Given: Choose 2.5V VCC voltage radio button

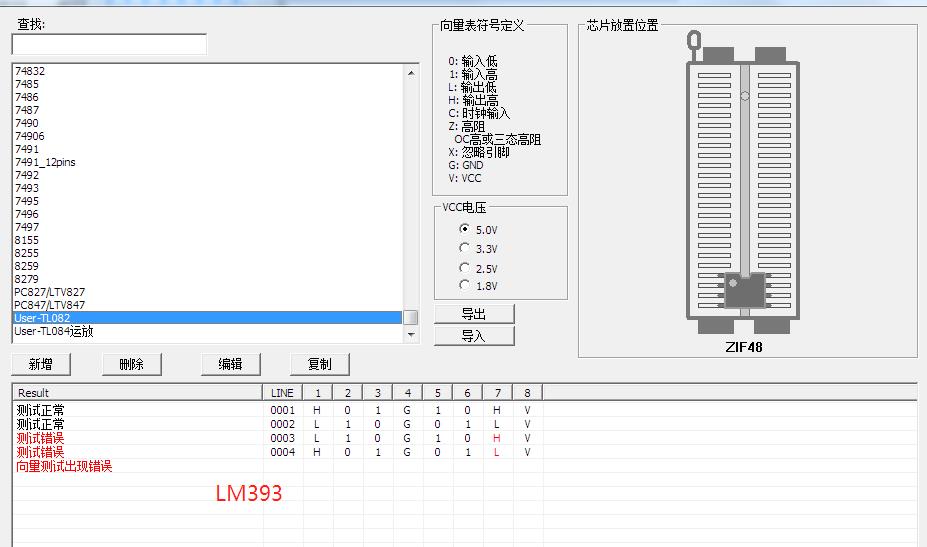Looking at the screenshot, I should click(x=464, y=268).
